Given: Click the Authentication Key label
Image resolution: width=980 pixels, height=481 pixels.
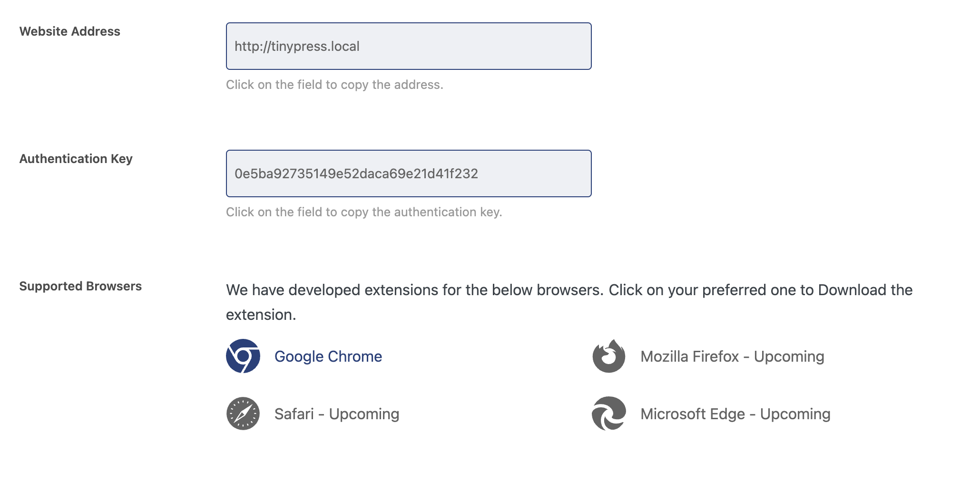Looking at the screenshot, I should tap(76, 159).
